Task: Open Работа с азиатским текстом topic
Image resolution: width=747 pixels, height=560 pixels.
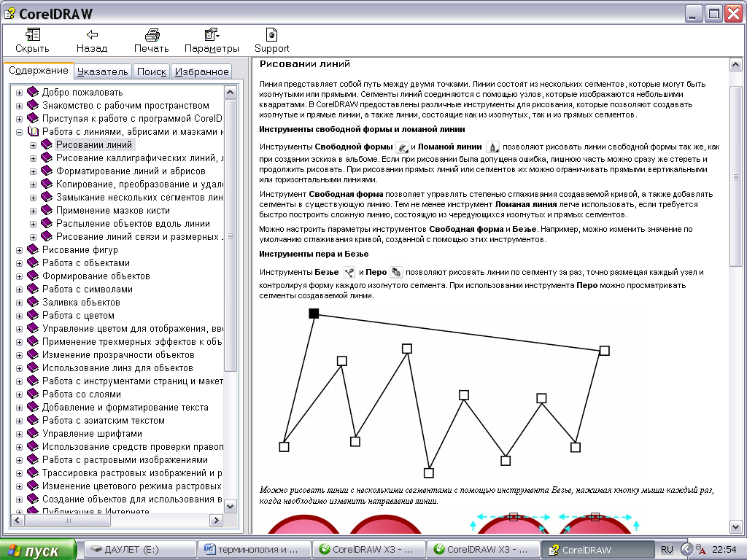Action: [x=104, y=421]
